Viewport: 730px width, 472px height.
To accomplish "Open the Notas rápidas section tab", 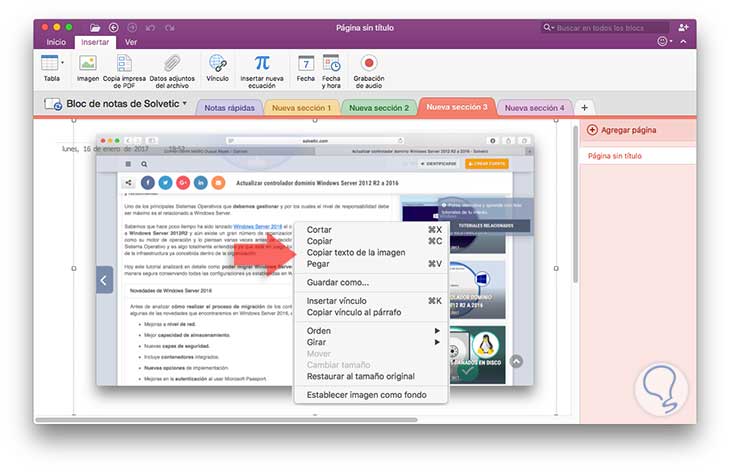I will pos(229,108).
